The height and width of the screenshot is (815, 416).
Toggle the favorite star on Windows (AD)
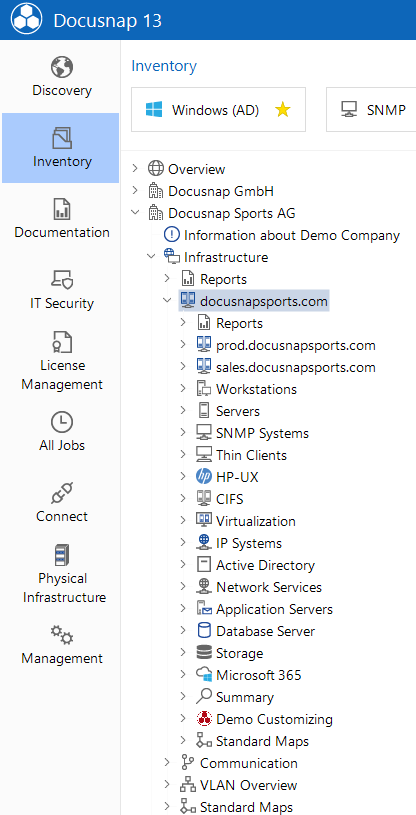[282, 110]
